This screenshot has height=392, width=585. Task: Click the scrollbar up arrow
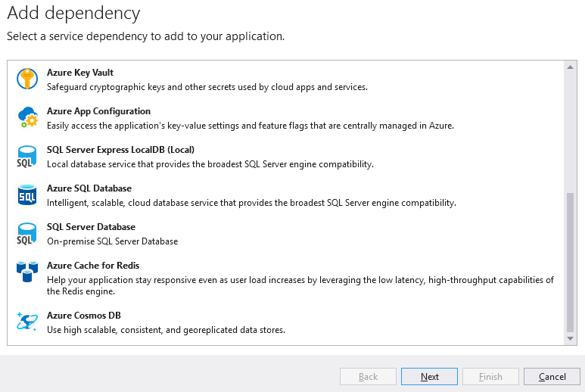tap(570, 67)
